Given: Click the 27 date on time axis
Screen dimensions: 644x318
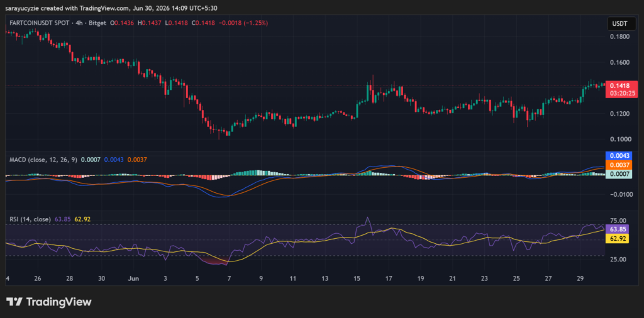Looking at the screenshot, I should (x=548, y=278).
